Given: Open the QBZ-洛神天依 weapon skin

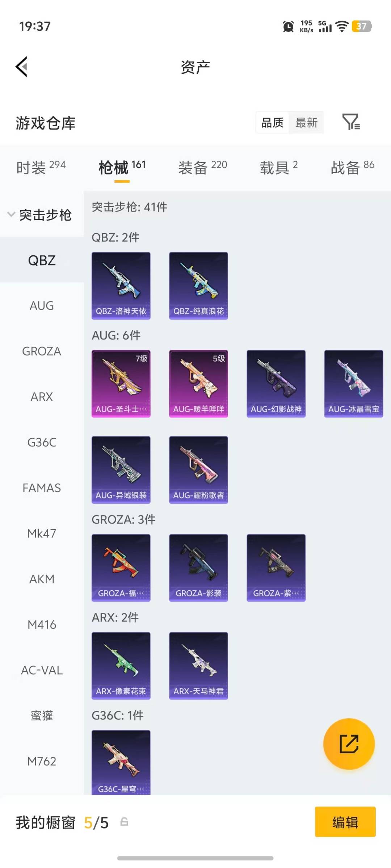Looking at the screenshot, I should (x=121, y=286).
